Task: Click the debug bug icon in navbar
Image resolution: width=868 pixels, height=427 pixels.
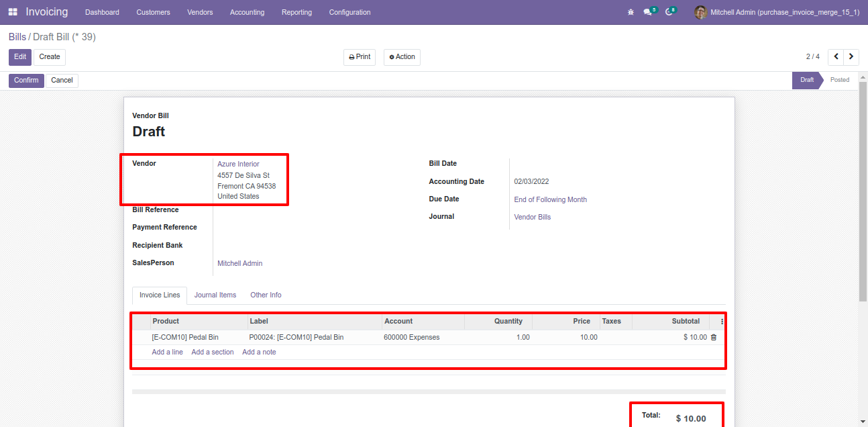Action: tap(631, 12)
